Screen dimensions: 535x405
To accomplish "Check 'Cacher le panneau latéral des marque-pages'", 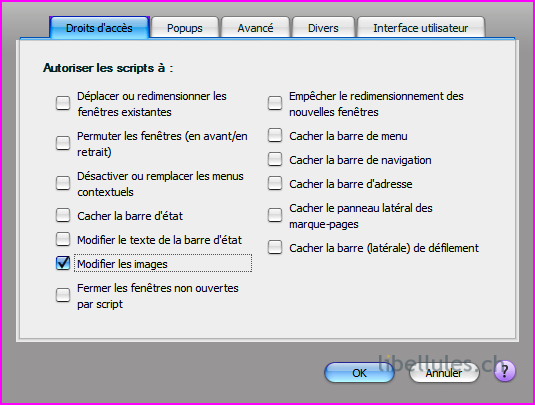I will [275, 215].
